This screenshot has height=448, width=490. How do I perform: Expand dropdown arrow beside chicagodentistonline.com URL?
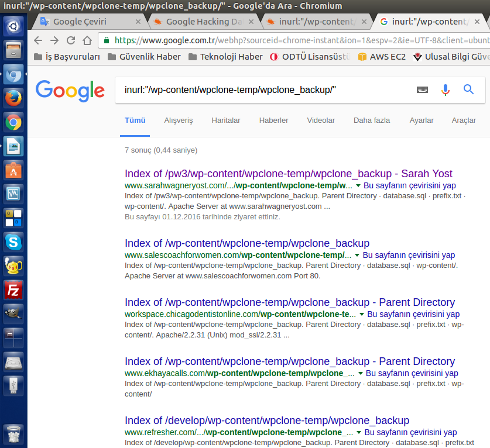(x=362, y=315)
